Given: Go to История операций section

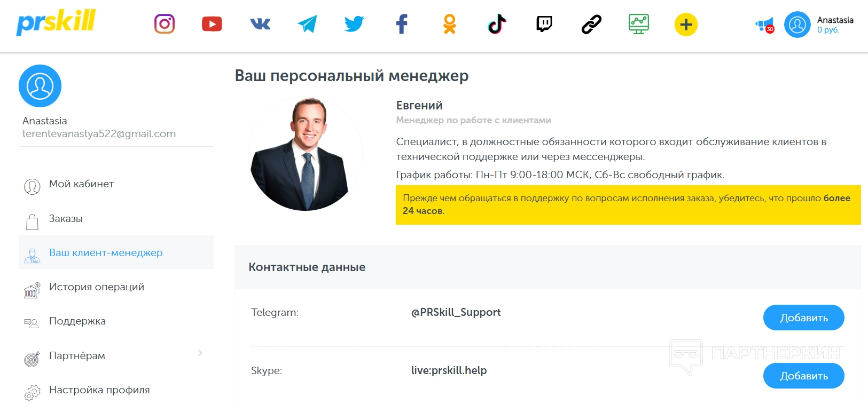Looking at the screenshot, I should point(96,287).
